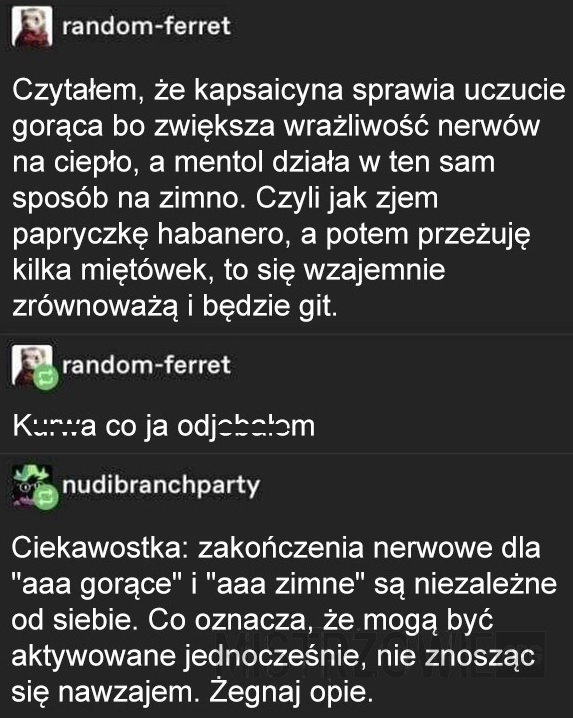The height and width of the screenshot is (718, 573).
Task: Click the censored 'co ja' reply line
Action: coord(164,427)
